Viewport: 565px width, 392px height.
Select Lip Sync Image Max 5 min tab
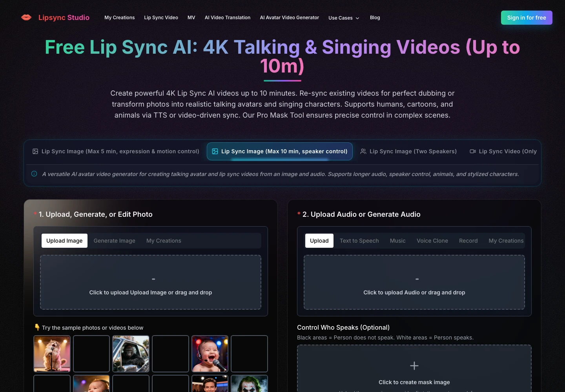tap(116, 151)
